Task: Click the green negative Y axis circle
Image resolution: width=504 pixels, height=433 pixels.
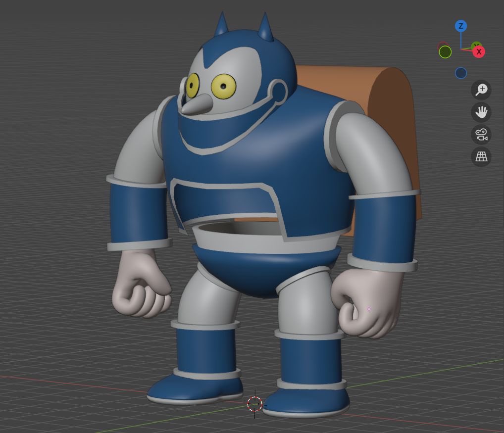Action: click(x=445, y=52)
